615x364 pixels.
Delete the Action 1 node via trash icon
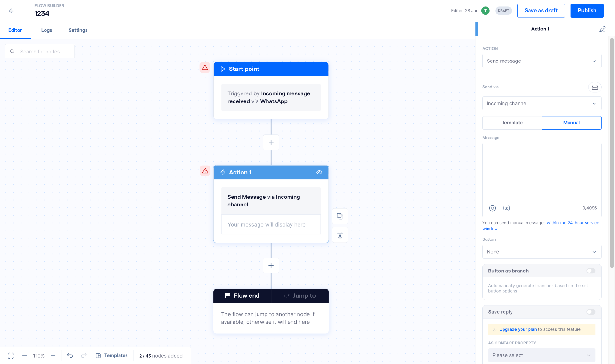pyautogui.click(x=340, y=235)
